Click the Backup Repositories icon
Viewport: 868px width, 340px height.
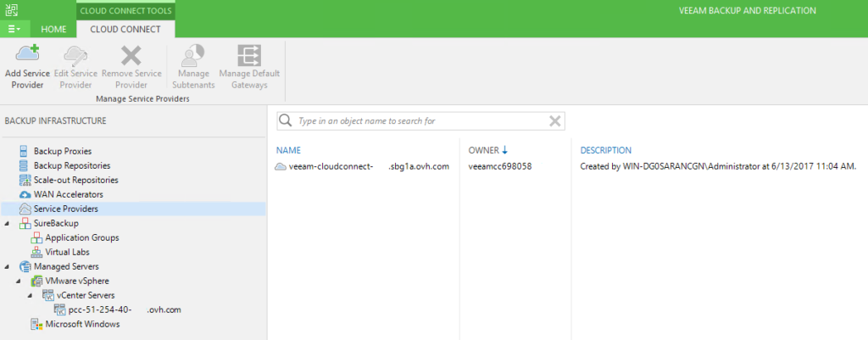[25, 165]
